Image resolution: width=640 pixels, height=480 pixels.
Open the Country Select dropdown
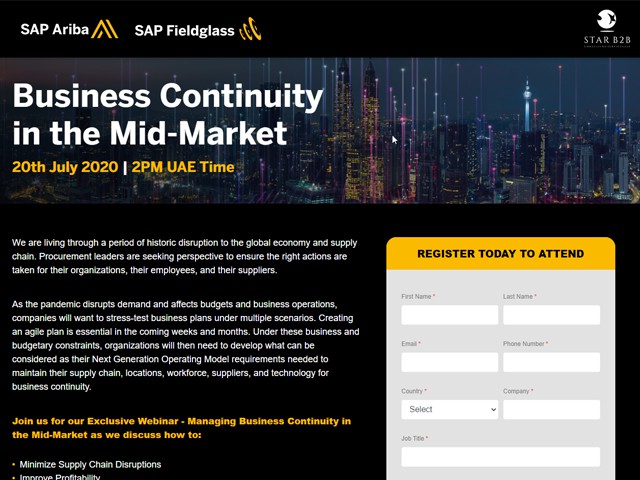[450, 409]
